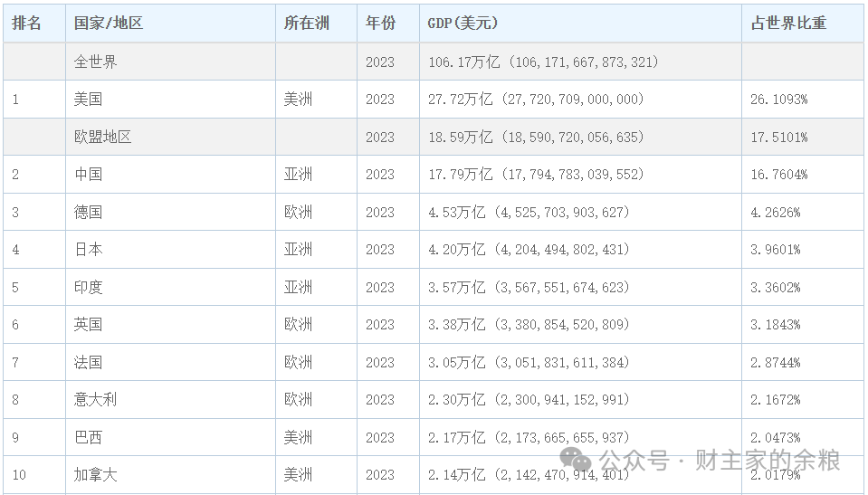Open the 加拿大 country link
Viewport: 868px width, 495px height.
pos(95,475)
